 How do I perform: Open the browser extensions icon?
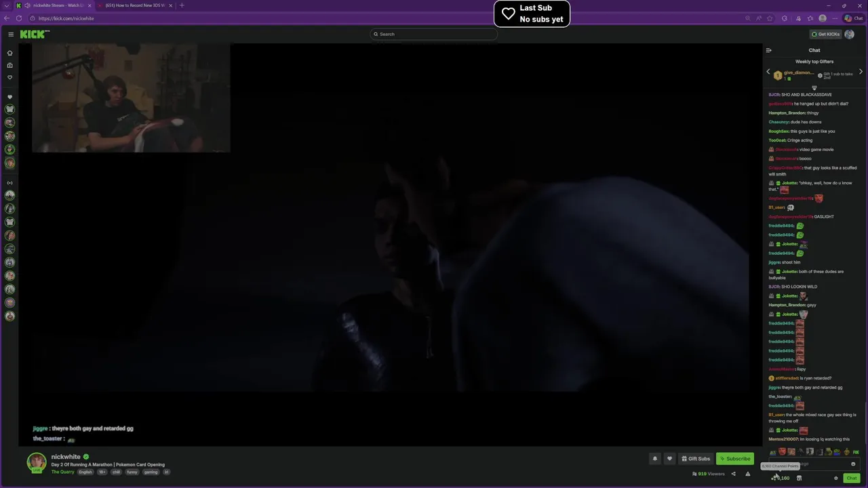point(785,18)
